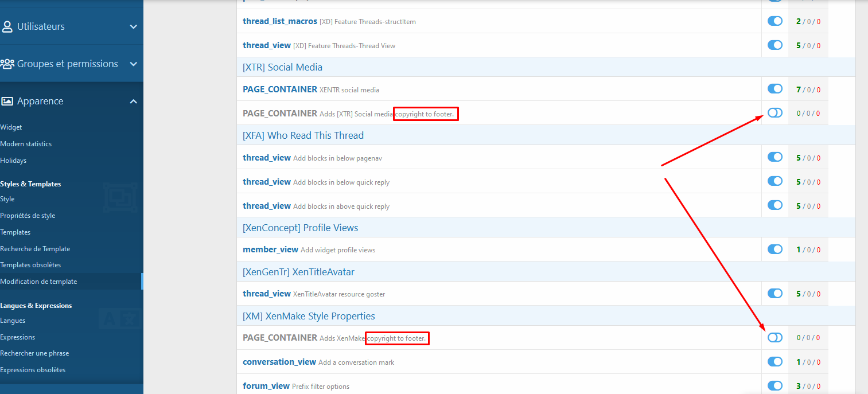This screenshot has height=394, width=868.
Task: Expand the Groupes et permissions chevron
Action: [x=134, y=64]
